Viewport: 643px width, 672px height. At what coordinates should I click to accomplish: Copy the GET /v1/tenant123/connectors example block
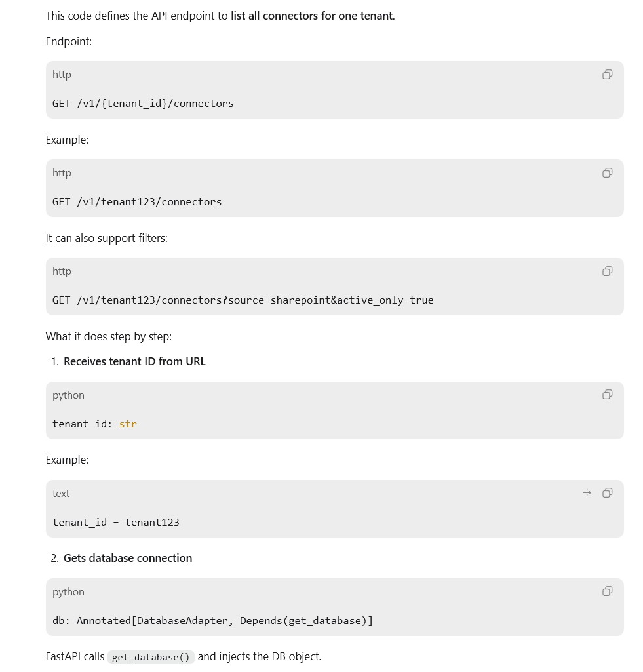(x=606, y=172)
